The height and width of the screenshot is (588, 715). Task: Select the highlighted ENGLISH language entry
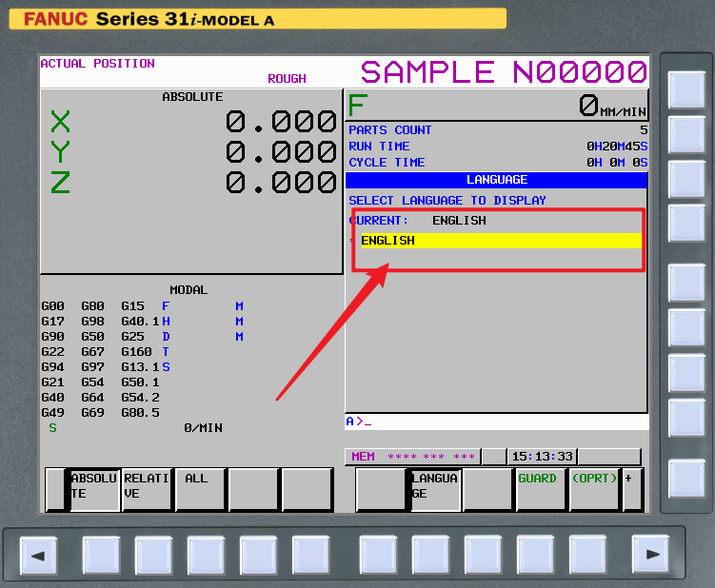(499, 241)
